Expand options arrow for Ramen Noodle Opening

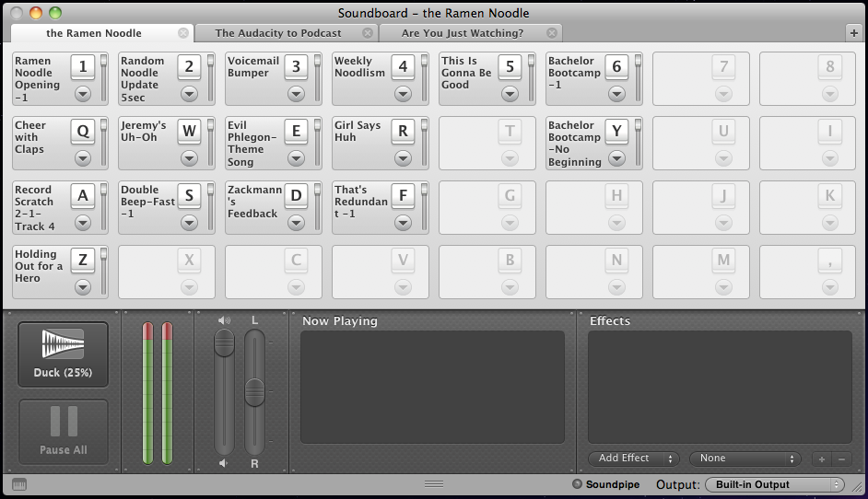[x=83, y=93]
